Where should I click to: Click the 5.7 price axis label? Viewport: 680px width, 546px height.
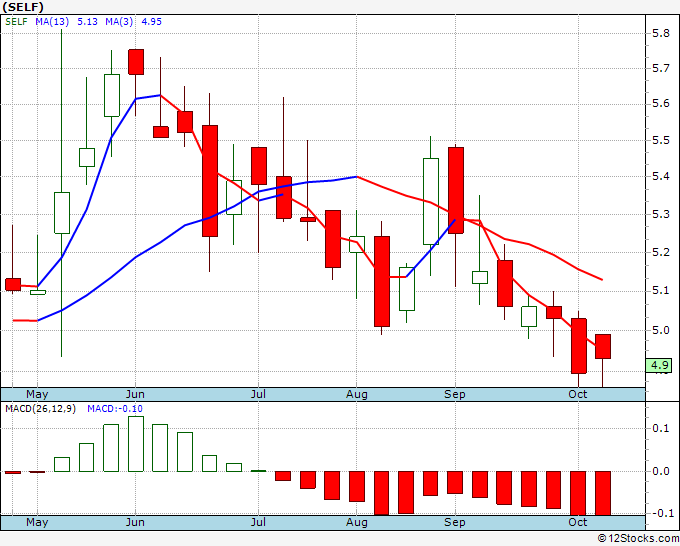(x=661, y=68)
